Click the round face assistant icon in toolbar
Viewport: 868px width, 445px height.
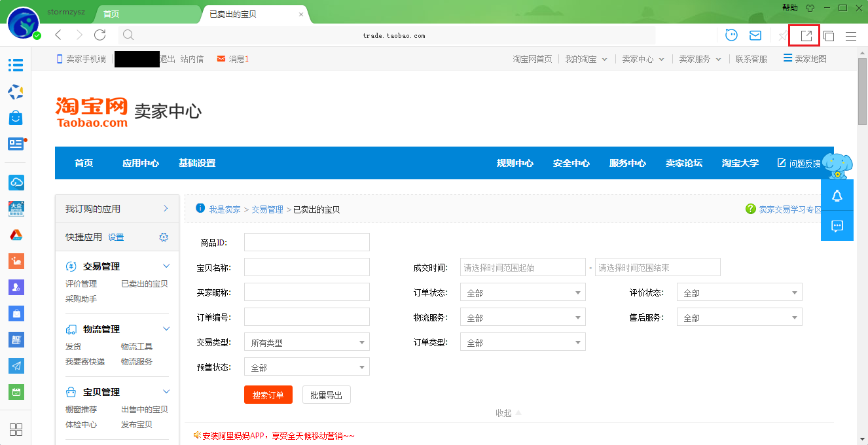pyautogui.click(x=732, y=35)
